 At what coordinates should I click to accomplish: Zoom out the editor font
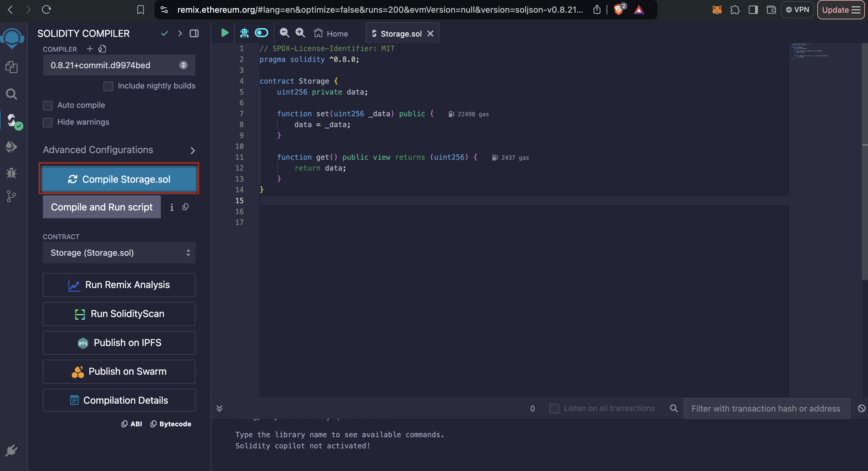click(x=284, y=33)
